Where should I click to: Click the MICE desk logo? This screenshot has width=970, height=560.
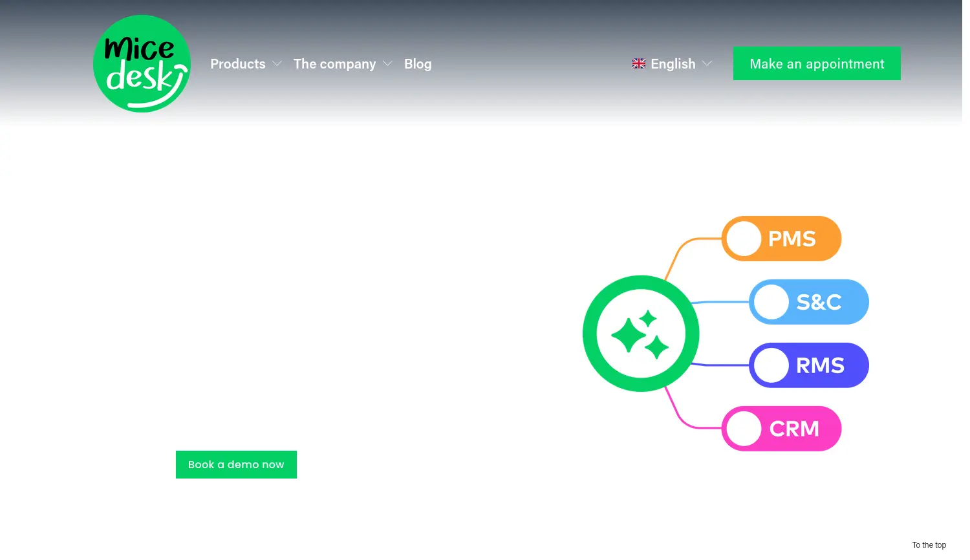[x=142, y=64]
